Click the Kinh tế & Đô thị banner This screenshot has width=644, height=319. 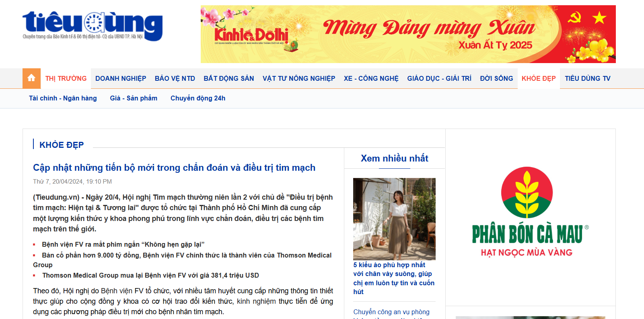(x=408, y=34)
